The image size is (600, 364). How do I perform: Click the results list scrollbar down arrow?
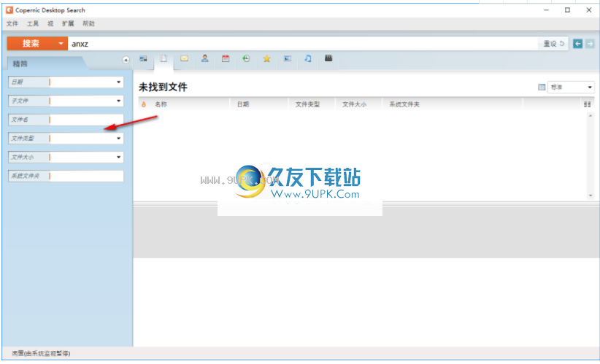click(x=591, y=195)
